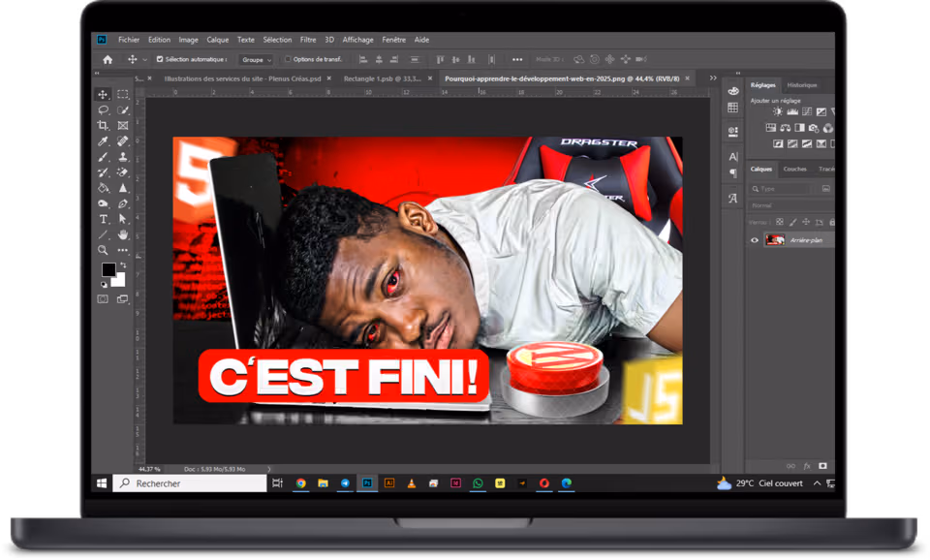Select the Horizontal Type tool
Screen dimensions: 930x560
coord(103,219)
